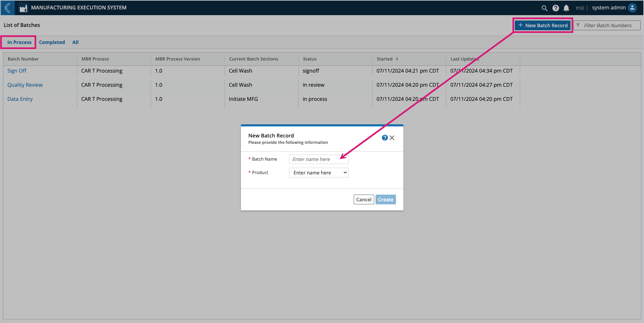Click the MBR Process Version column header
Viewport: 644px width, 323px height.
tap(178, 59)
